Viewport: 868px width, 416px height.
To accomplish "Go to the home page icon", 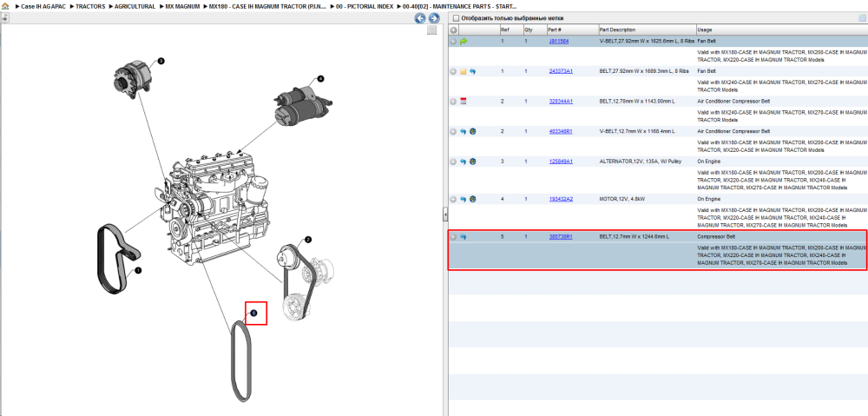I will (x=5, y=7).
